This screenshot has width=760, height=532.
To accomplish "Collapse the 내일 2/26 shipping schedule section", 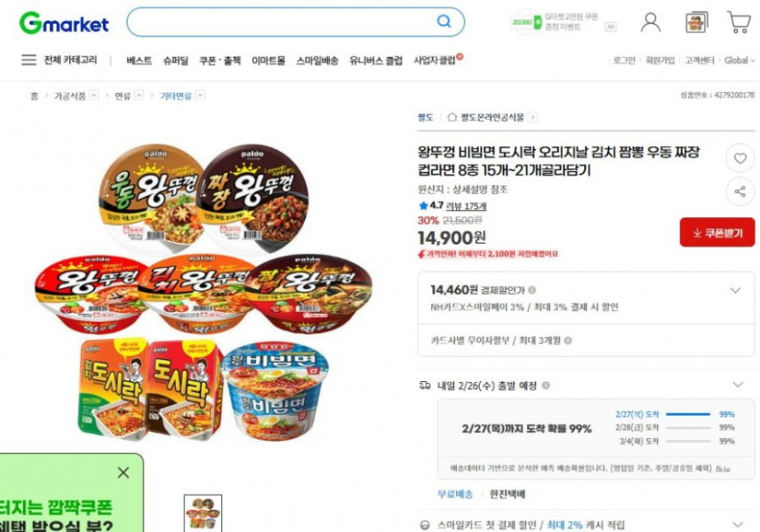I will click(737, 385).
